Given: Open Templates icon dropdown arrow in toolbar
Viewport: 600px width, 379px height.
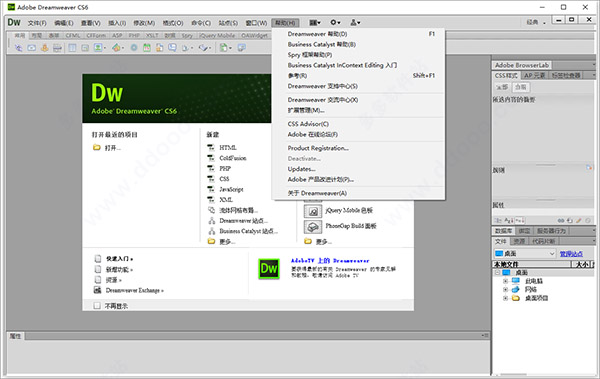Looking at the screenshot, I should [x=230, y=48].
